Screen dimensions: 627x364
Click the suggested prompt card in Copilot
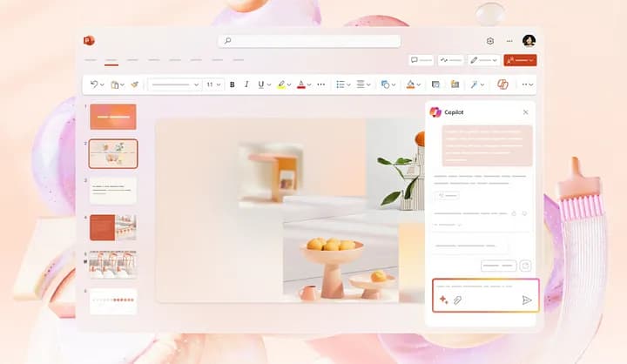click(469, 246)
